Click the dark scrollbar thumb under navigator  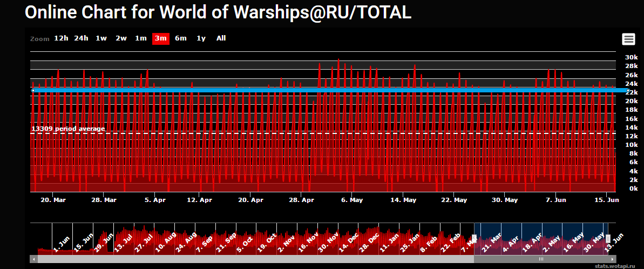(541, 259)
